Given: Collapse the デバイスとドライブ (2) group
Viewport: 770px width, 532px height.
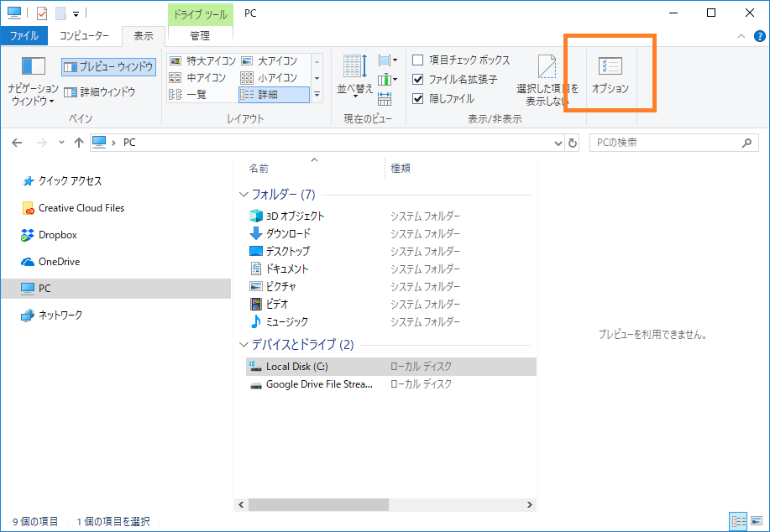Looking at the screenshot, I should [244, 345].
